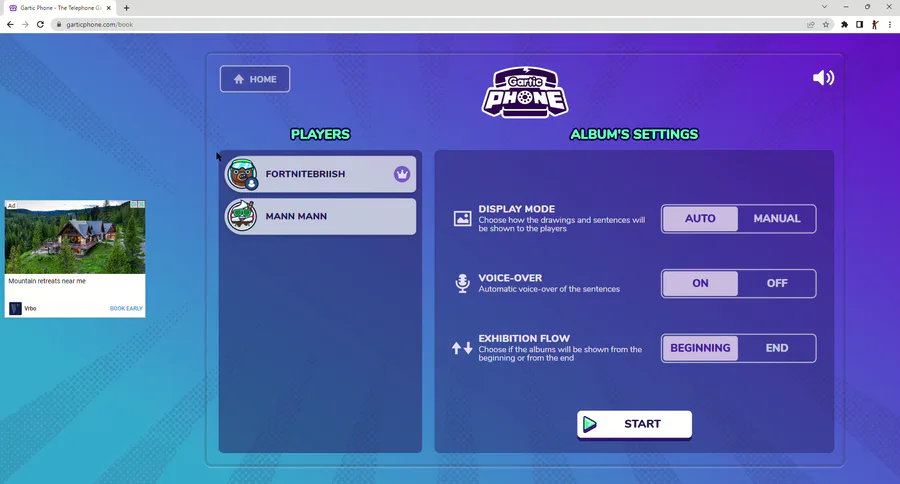The height and width of the screenshot is (484, 900).
Task: Click the Exhibition Flow arrows icon
Action: [x=462, y=348]
